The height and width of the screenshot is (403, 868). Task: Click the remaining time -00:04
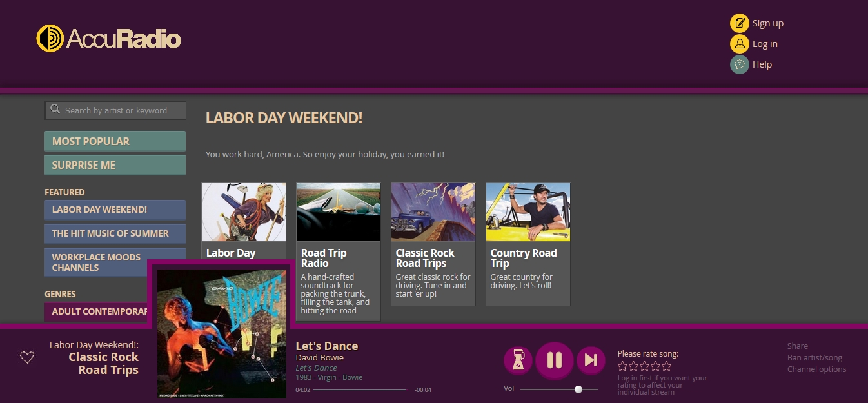pyautogui.click(x=424, y=390)
